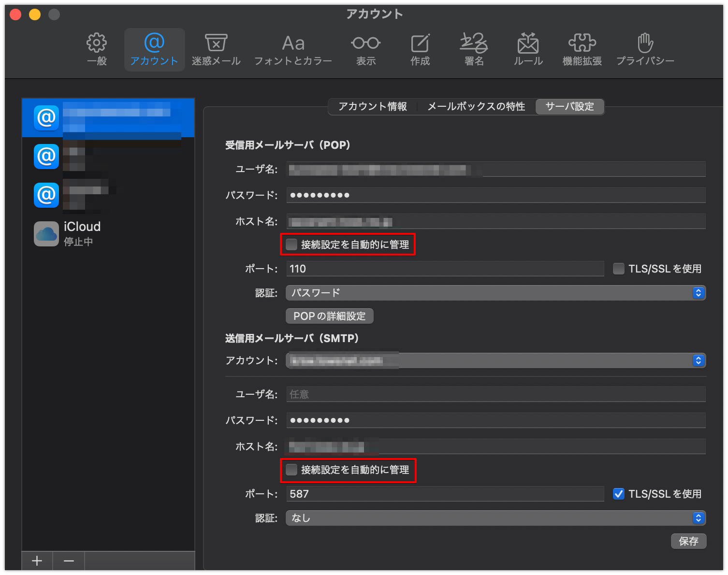Open フォントとカラー preferences
The height and width of the screenshot is (575, 728).
[x=293, y=49]
